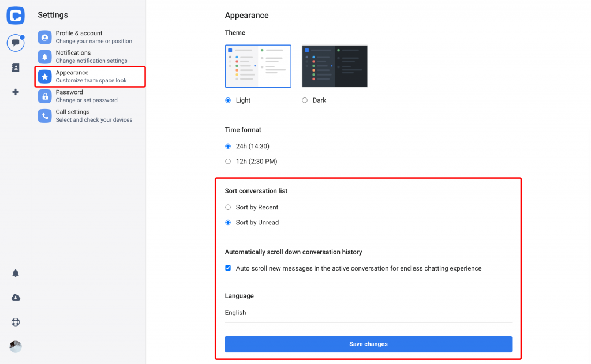Choose 24h (14:30) time format
This screenshot has width=591, height=364.
coord(228,146)
